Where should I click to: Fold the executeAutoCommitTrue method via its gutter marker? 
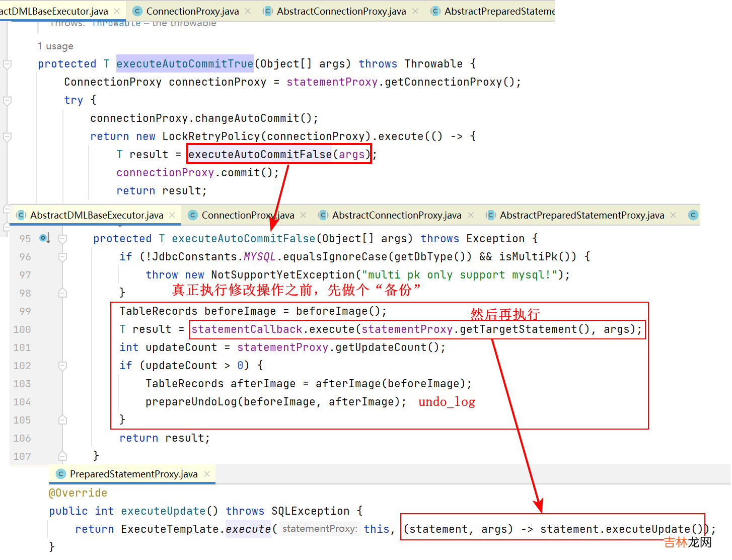(x=7, y=64)
